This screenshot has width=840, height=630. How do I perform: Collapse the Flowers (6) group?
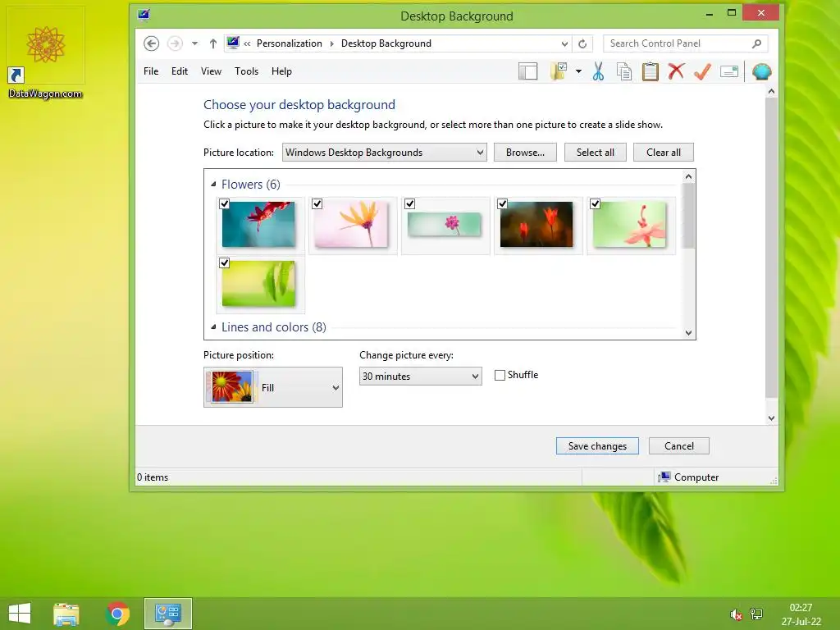click(213, 185)
